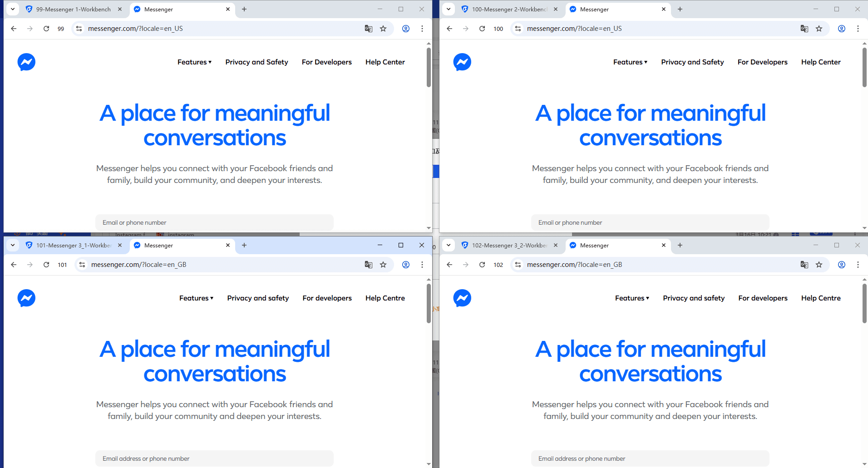Expand the Features dropdown in window 102
Viewport: 868px width, 468px height.
(x=632, y=298)
